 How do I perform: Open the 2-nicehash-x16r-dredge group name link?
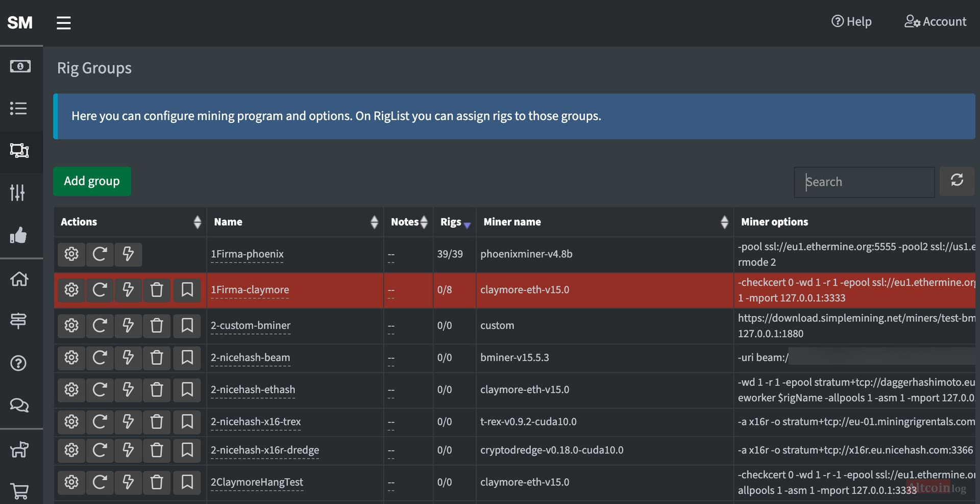[x=265, y=450]
